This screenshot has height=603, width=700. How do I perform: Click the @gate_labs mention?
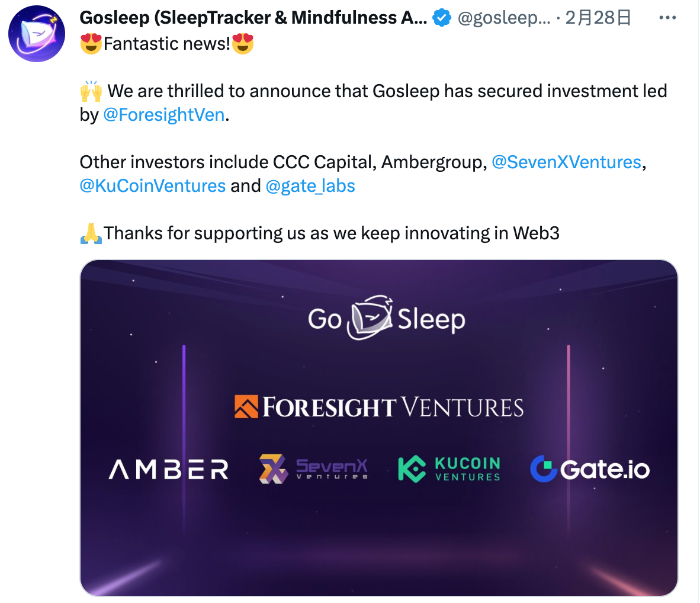(310, 185)
